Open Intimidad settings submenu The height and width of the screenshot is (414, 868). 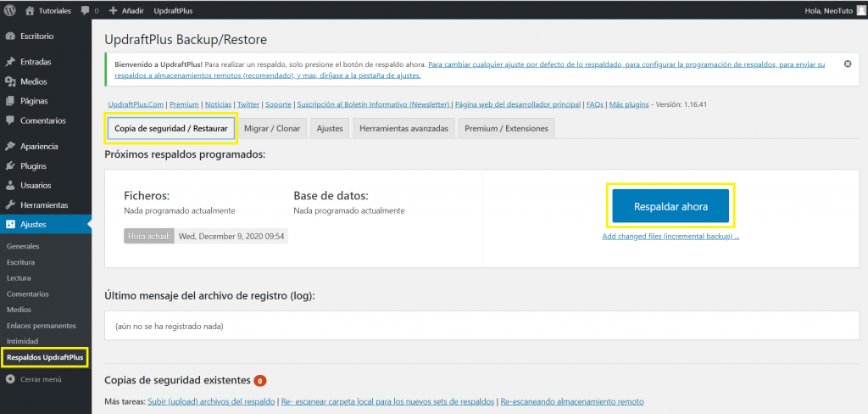tap(22, 341)
